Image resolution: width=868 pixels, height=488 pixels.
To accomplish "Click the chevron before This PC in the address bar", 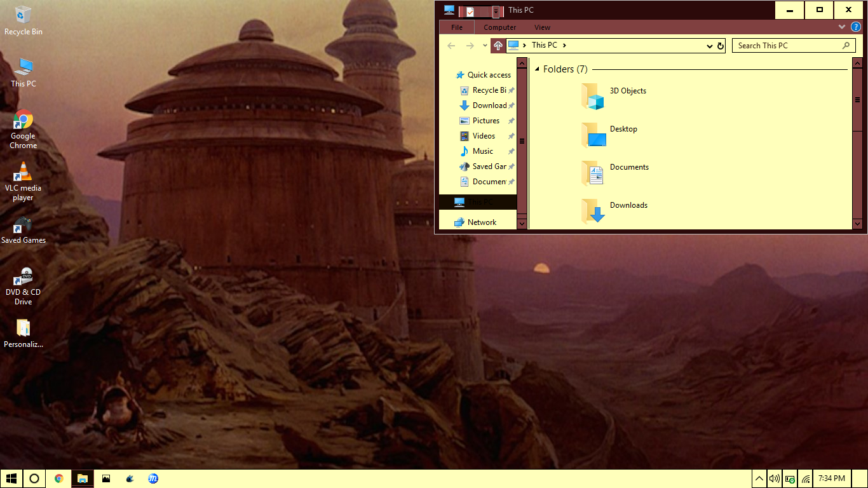I will click(524, 45).
